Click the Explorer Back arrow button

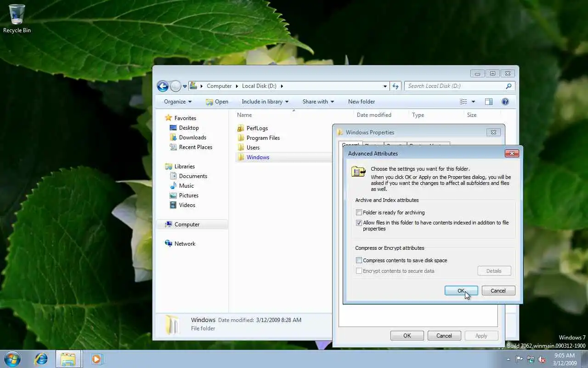tap(163, 86)
